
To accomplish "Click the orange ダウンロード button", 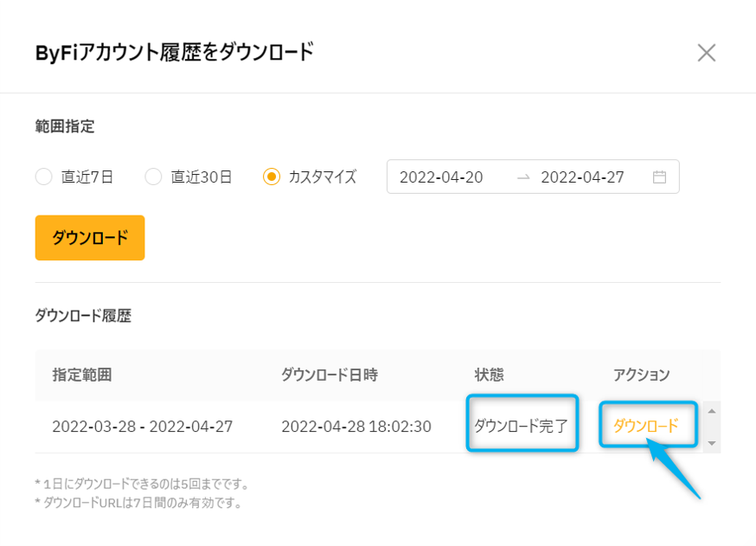I will pyautogui.click(x=90, y=238).
